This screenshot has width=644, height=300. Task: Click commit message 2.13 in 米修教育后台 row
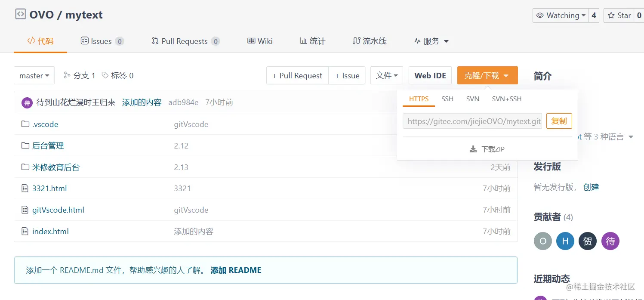coord(181,167)
